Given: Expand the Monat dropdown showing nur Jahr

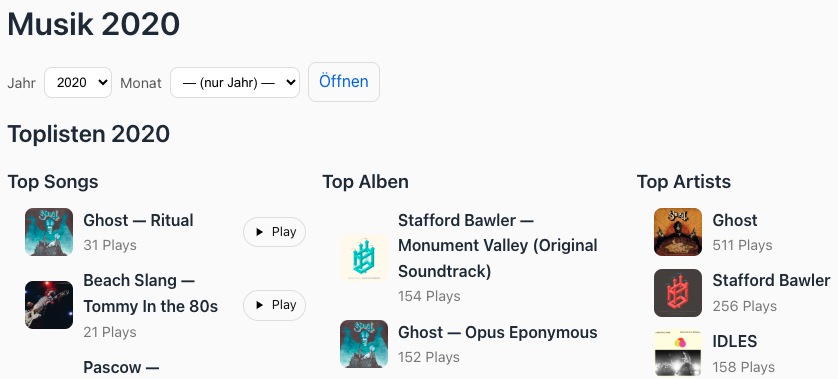Looking at the screenshot, I should 235,82.
